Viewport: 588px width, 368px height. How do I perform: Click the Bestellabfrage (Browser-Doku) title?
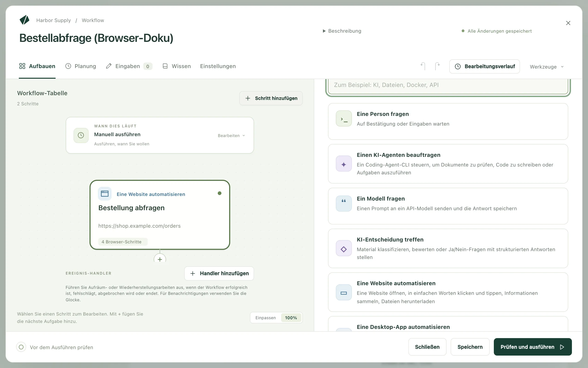pyautogui.click(x=96, y=38)
